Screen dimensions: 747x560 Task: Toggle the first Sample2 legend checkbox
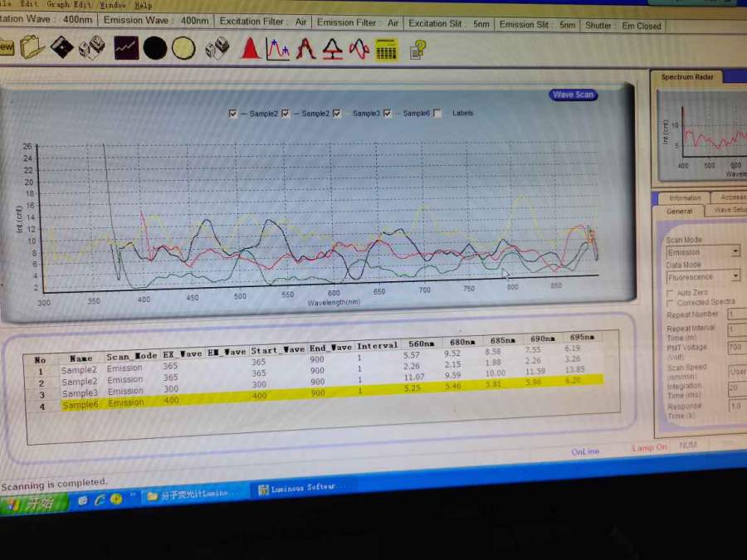click(x=232, y=114)
